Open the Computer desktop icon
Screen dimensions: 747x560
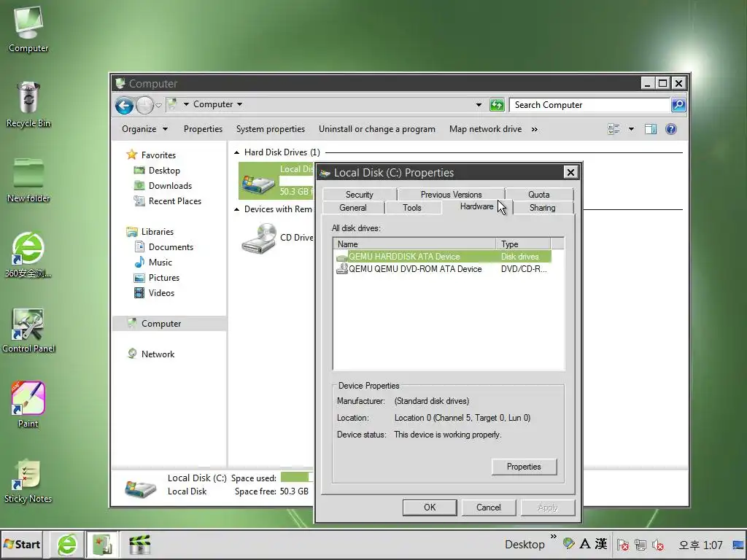coord(28,28)
